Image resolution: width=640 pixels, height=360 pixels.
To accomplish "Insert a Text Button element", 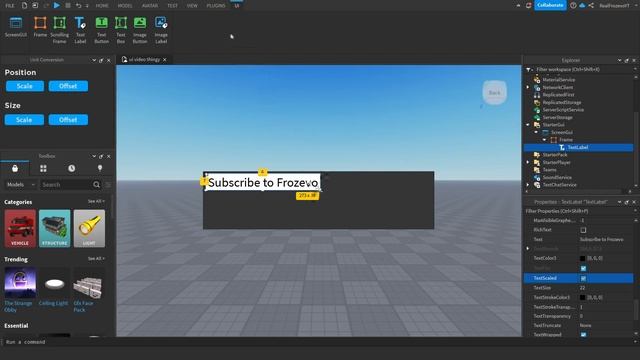I will point(102,30).
